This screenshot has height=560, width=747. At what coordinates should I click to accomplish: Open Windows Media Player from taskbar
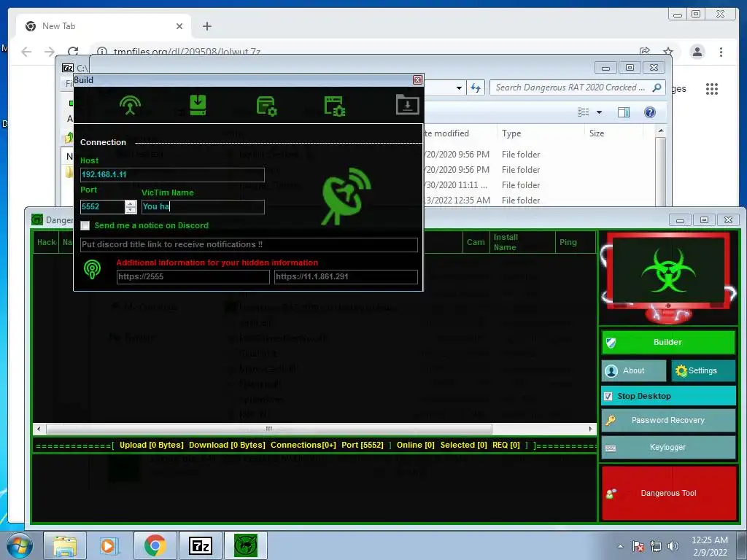[x=109, y=545]
